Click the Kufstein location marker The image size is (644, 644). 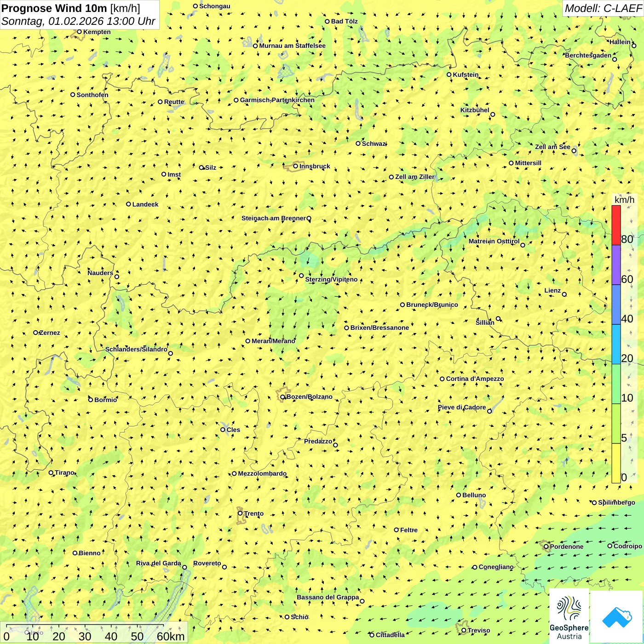[449, 75]
